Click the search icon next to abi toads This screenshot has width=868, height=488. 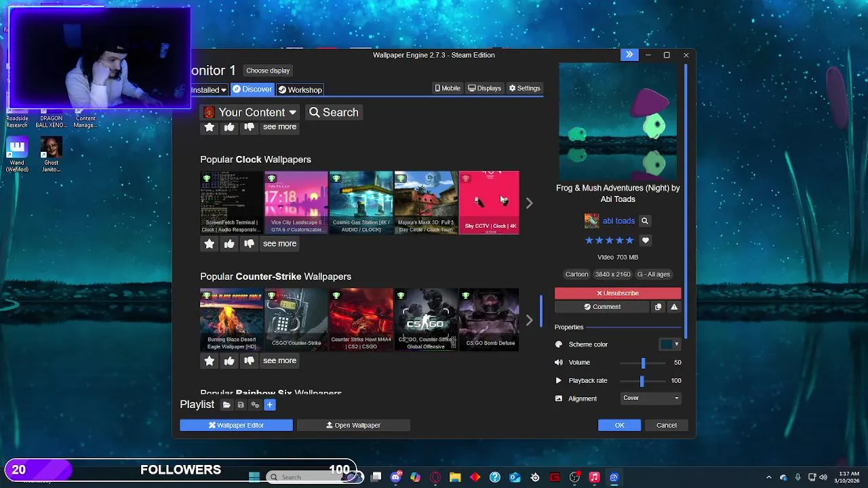point(645,221)
